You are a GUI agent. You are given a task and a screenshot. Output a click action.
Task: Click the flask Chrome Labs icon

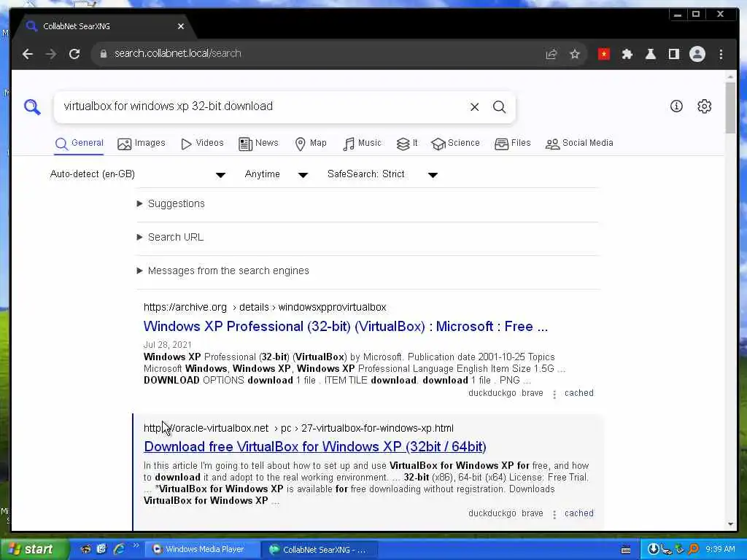(x=650, y=54)
